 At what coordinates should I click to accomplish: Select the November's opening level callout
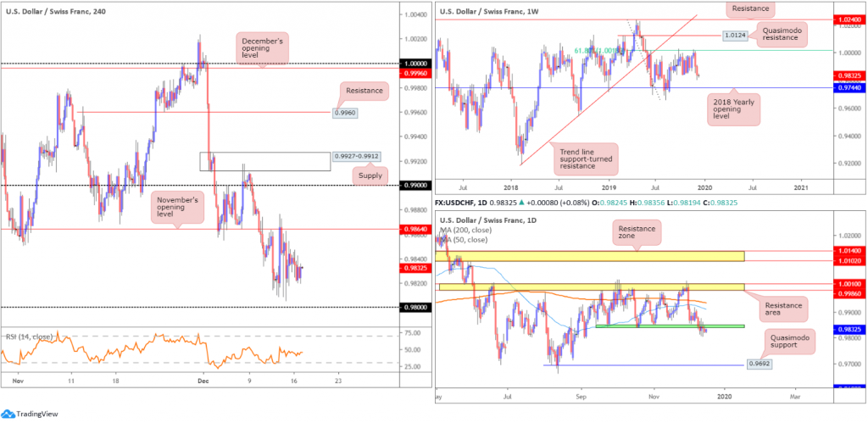[177, 205]
